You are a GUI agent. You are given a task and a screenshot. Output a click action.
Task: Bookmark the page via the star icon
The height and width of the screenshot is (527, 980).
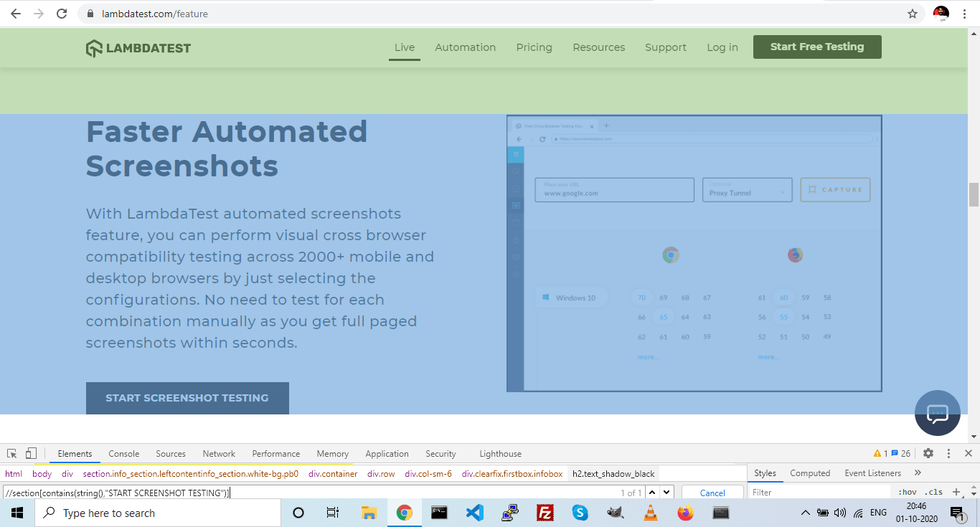click(912, 13)
